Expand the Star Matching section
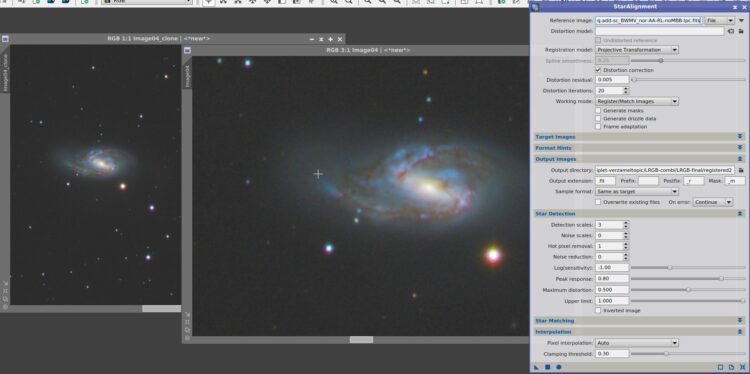The width and height of the screenshot is (750, 374). pyautogui.click(x=740, y=320)
